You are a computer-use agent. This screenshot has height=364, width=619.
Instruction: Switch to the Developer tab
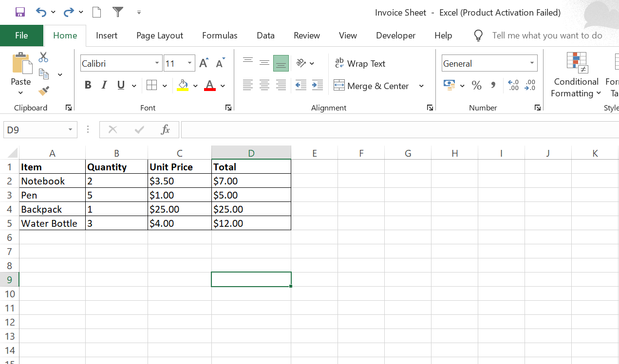(x=396, y=36)
